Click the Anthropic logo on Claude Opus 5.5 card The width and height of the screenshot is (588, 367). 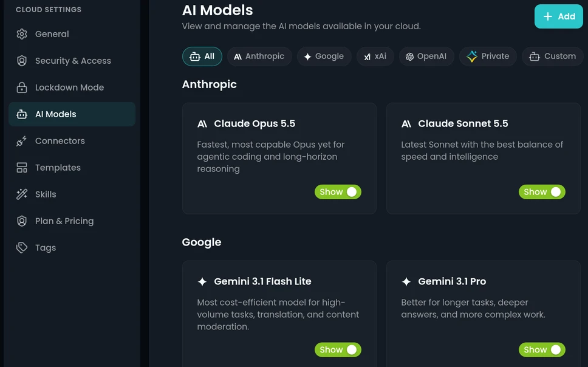click(x=202, y=124)
